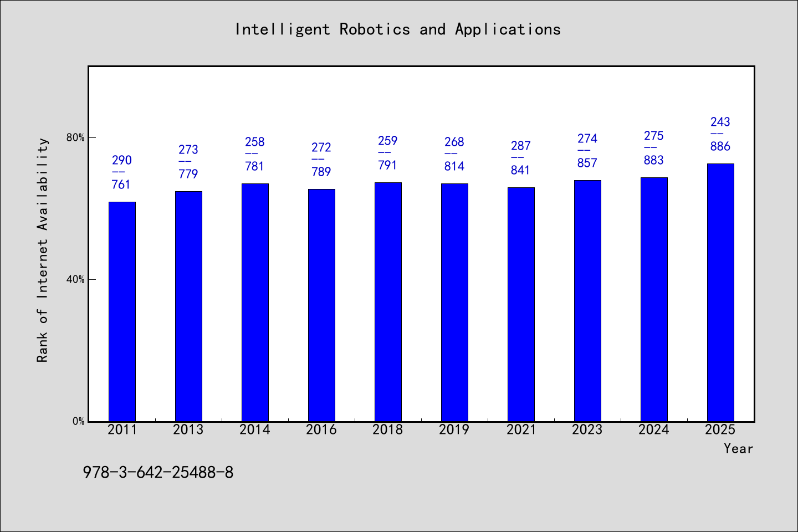Select the 2024 bar
This screenshot has width=798, height=532.
click(x=654, y=299)
